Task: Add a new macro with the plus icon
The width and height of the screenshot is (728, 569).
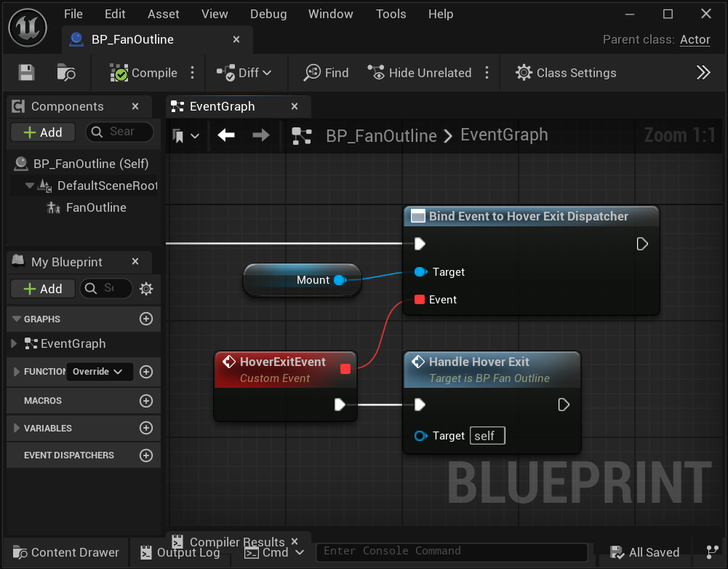Action: pyautogui.click(x=146, y=401)
